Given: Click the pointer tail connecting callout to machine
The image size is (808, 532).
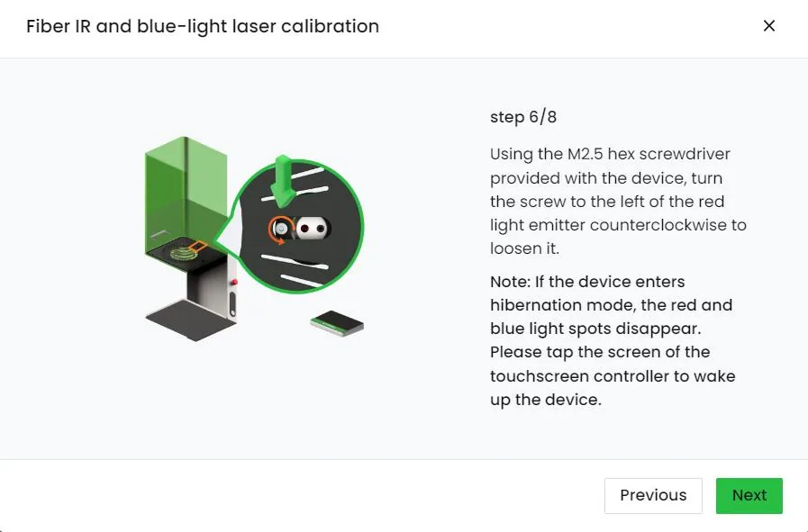Looking at the screenshot, I should (x=227, y=236).
